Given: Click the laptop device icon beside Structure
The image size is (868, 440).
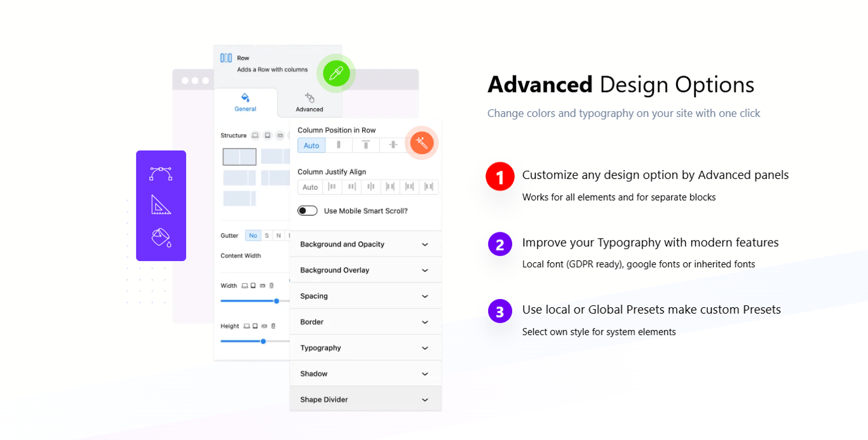Looking at the screenshot, I should (x=255, y=135).
